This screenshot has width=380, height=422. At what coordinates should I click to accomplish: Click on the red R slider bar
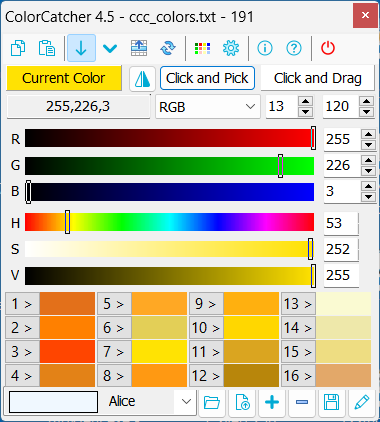169,138
